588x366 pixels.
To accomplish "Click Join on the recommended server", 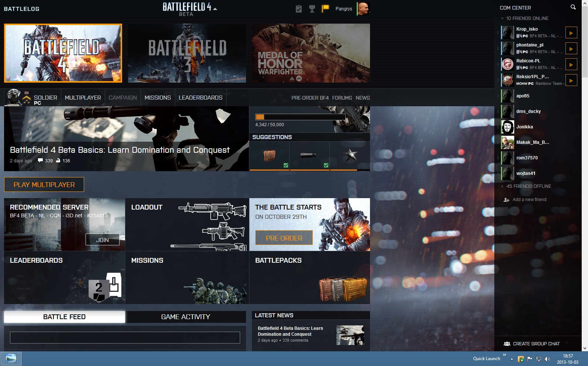I will coord(102,240).
